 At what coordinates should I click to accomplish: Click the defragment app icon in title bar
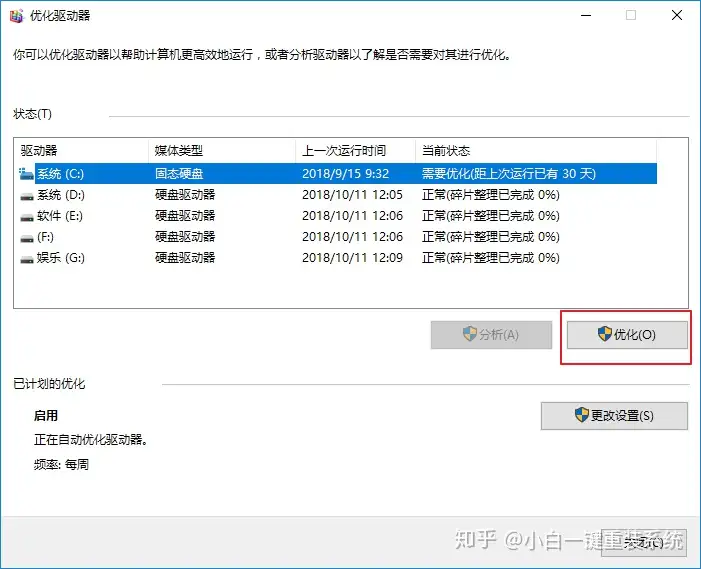point(17,16)
